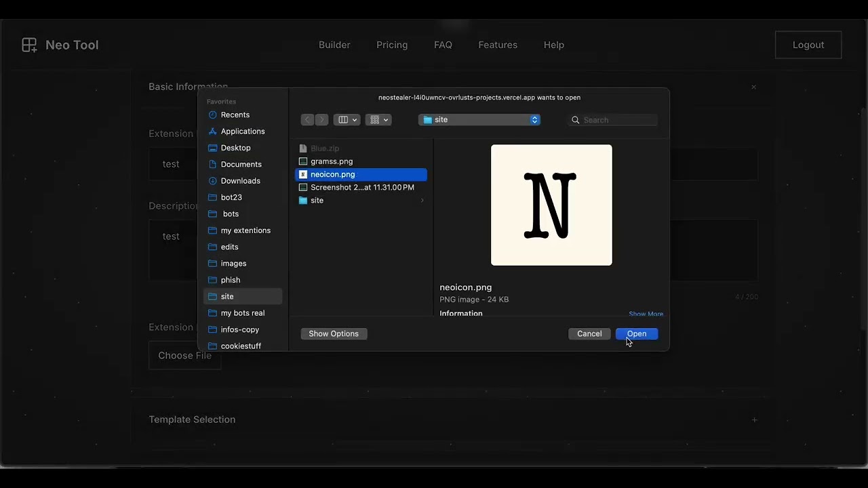The width and height of the screenshot is (868, 488).
Task: Select the Documents icon in the sidebar
Action: click(213, 165)
